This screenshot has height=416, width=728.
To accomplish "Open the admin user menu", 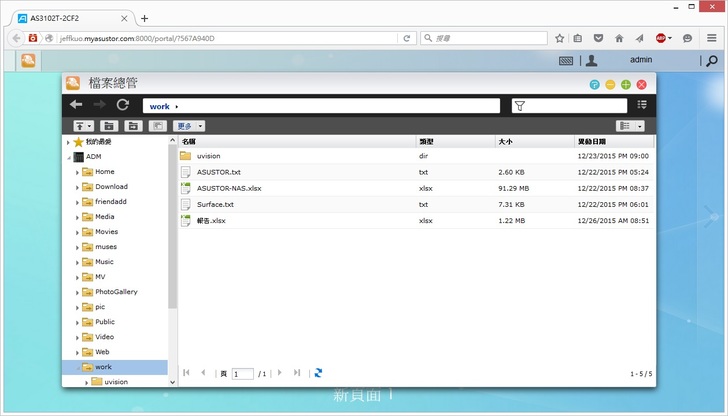I will pyautogui.click(x=640, y=61).
